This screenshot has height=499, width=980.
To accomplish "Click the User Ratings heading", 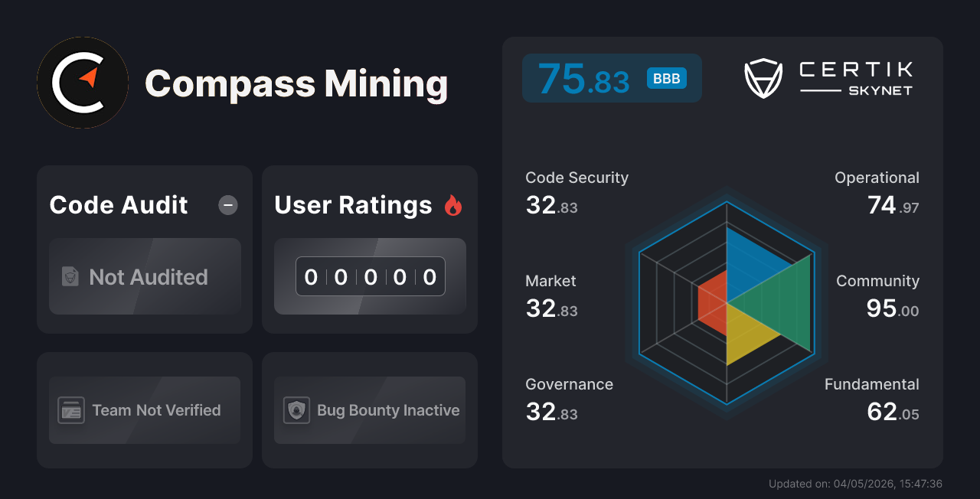I will 353,205.
